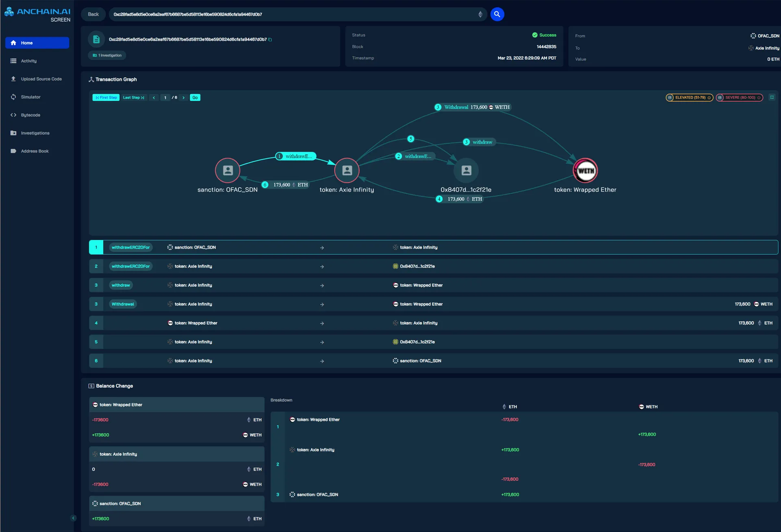Image resolution: width=781 pixels, height=532 pixels.
Task: Click the step 2 withdrawE... edge label
Action: click(415, 156)
